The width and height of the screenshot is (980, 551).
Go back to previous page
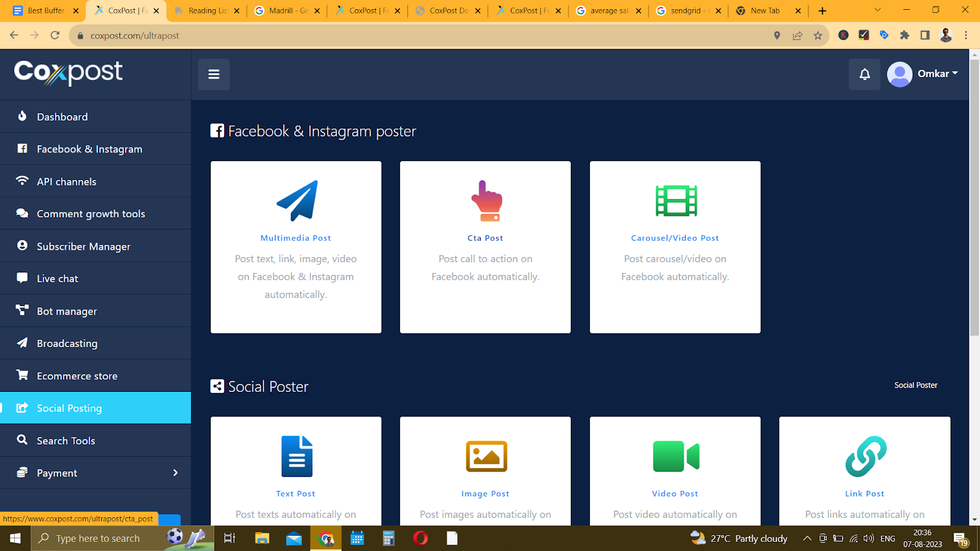[14, 36]
